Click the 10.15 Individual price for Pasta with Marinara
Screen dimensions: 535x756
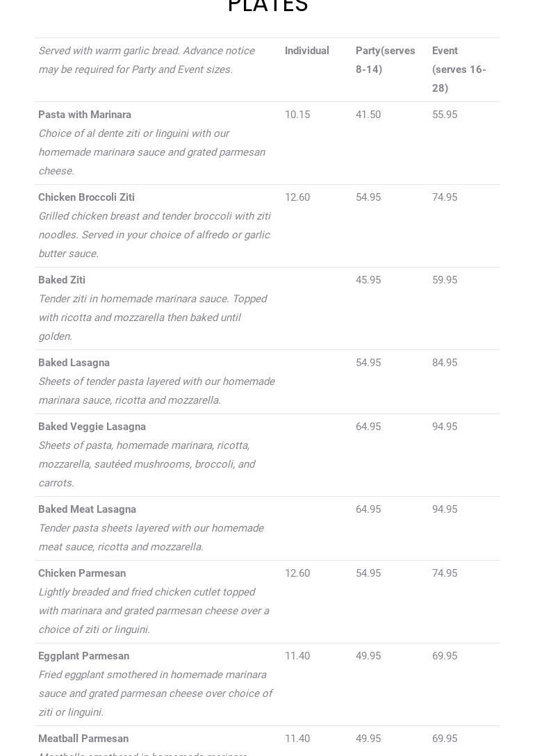(x=297, y=115)
